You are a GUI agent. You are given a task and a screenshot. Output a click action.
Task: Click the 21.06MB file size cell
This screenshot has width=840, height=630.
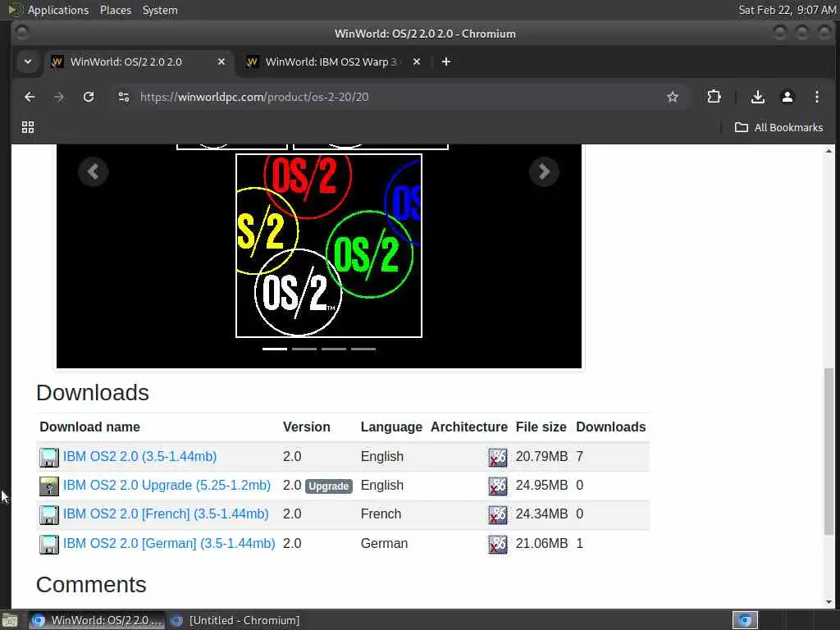(541, 543)
